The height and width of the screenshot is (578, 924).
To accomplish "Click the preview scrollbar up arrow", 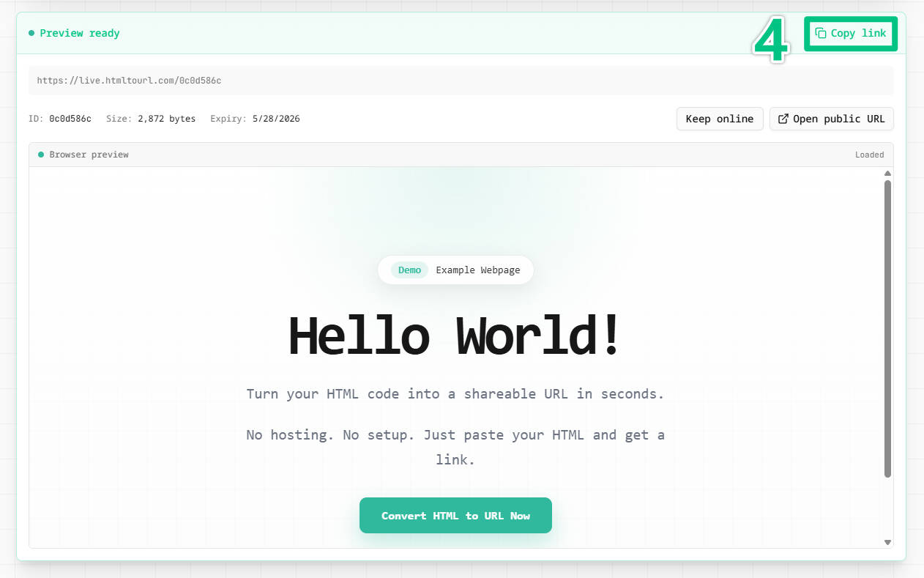I will (x=887, y=174).
